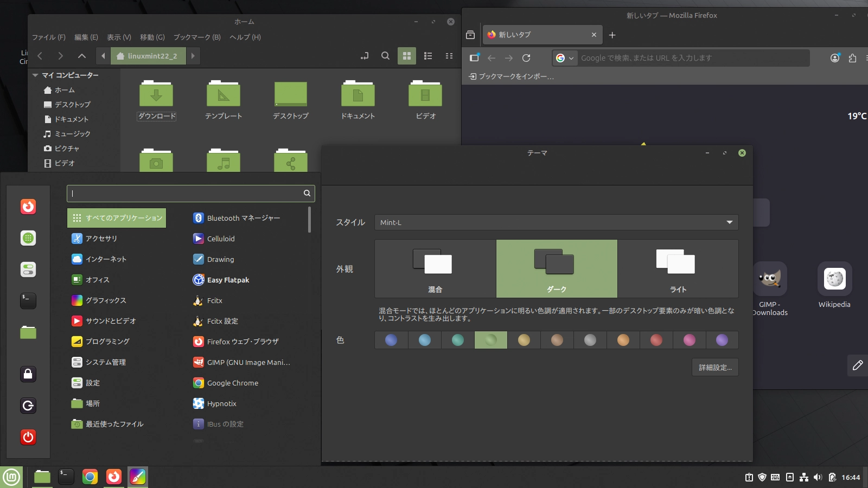Open Software Manager in menu favorites sidebar

28,238
